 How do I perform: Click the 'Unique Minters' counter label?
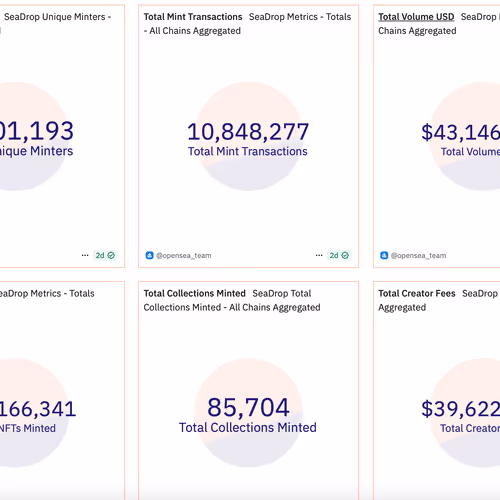[x=36, y=151]
